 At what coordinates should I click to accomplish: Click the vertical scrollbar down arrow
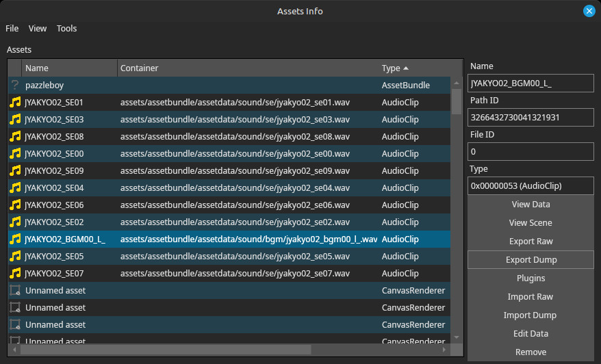457,337
